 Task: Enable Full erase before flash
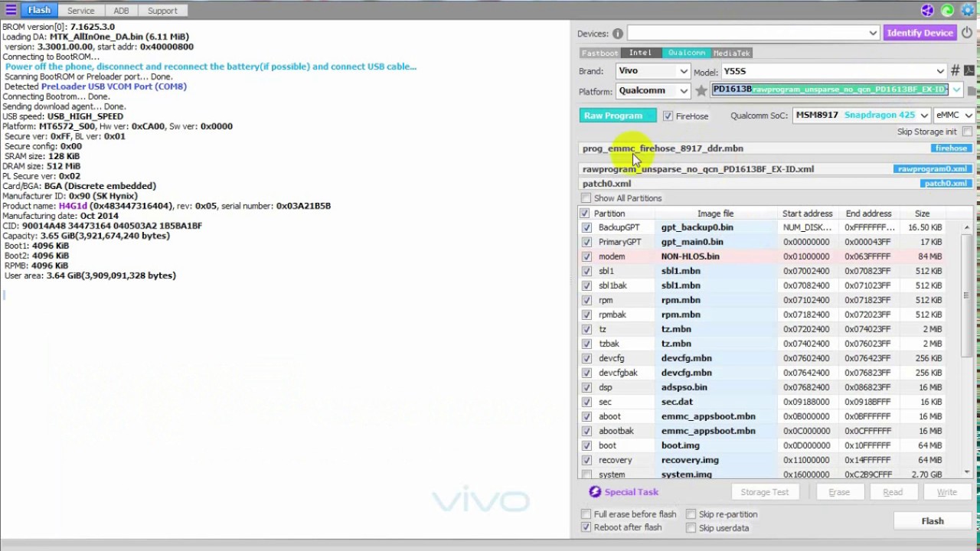click(x=586, y=514)
